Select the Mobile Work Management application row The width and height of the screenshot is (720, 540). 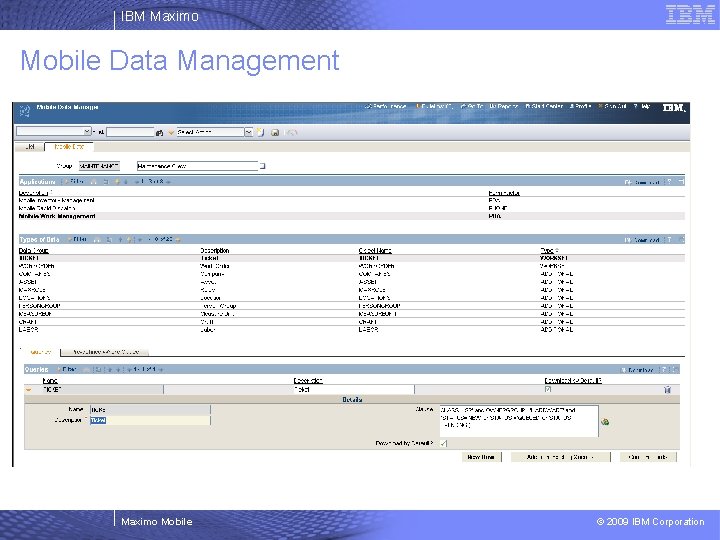tap(351, 216)
